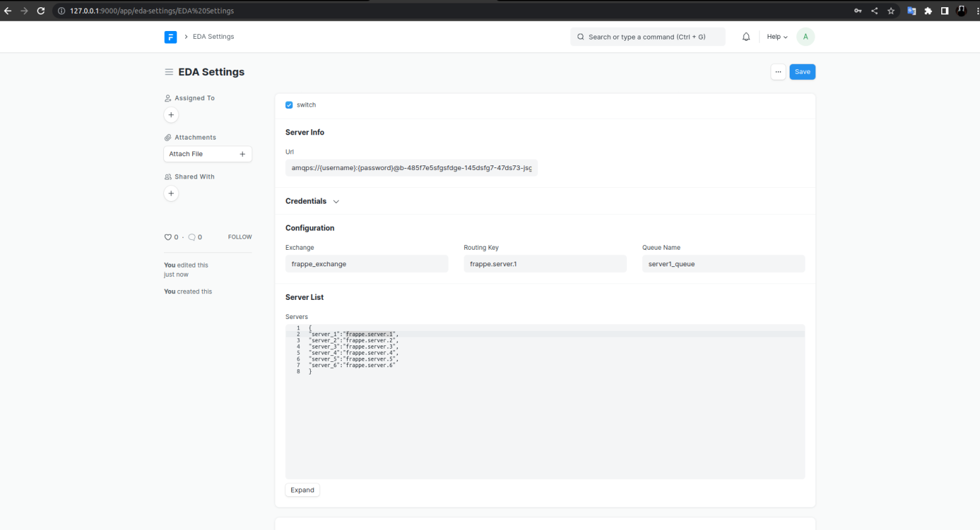Click the Url input field
This screenshot has height=530, width=980.
pyautogui.click(x=412, y=168)
